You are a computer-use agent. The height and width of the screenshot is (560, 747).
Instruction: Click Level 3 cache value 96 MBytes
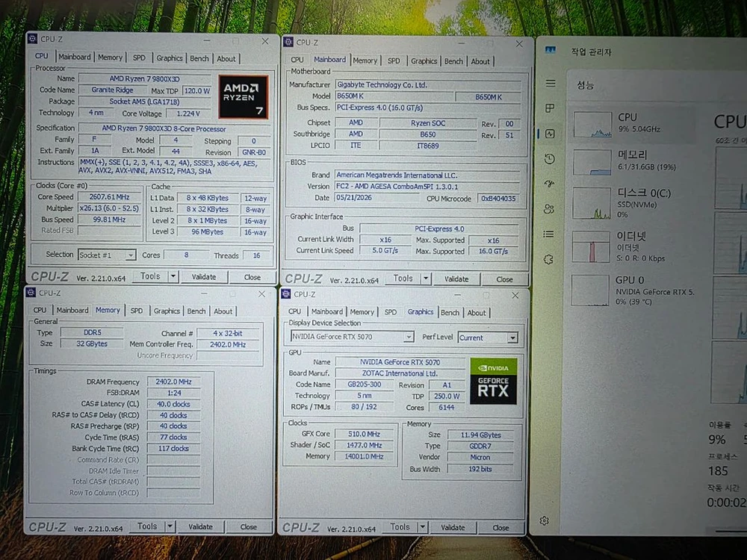[207, 232]
